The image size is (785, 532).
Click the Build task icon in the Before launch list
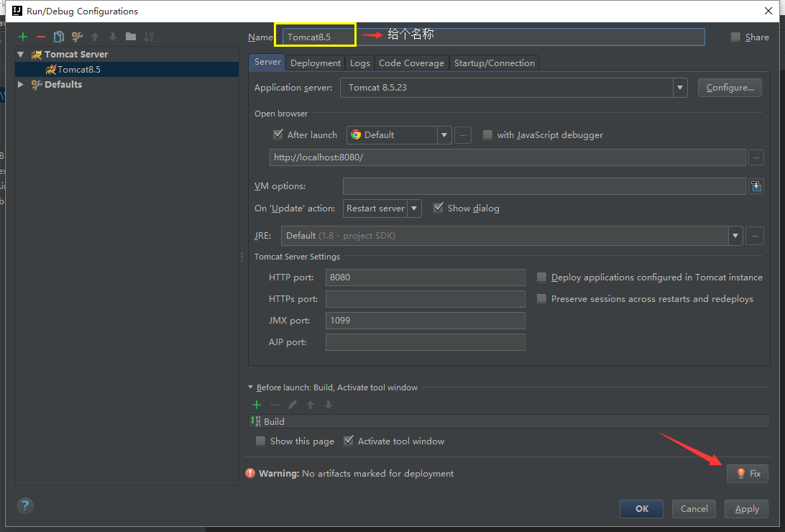tap(256, 421)
